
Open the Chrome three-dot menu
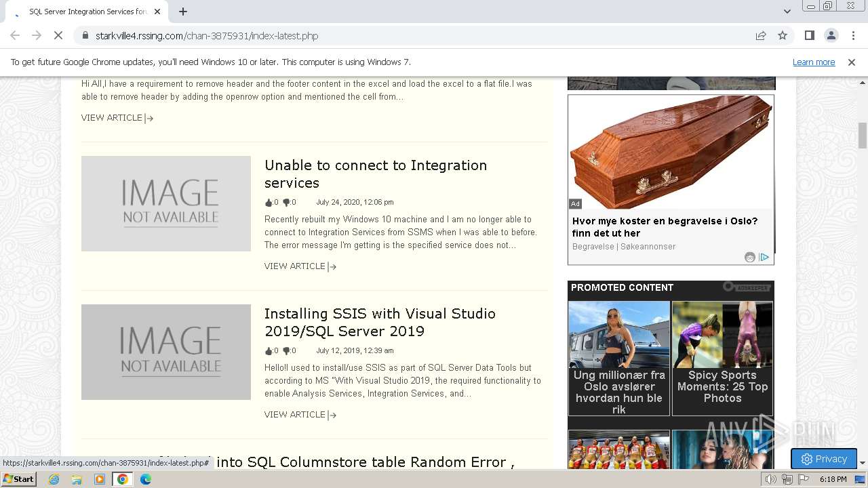click(852, 35)
